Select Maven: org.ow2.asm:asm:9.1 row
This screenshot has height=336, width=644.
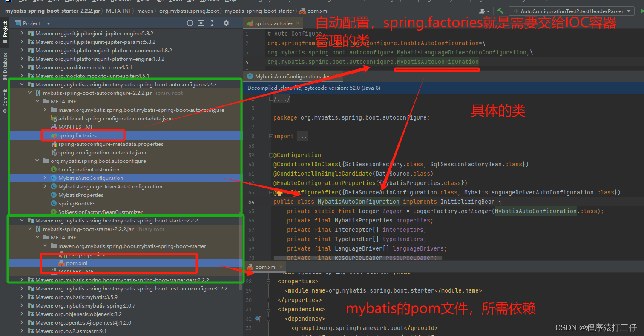click(71, 331)
